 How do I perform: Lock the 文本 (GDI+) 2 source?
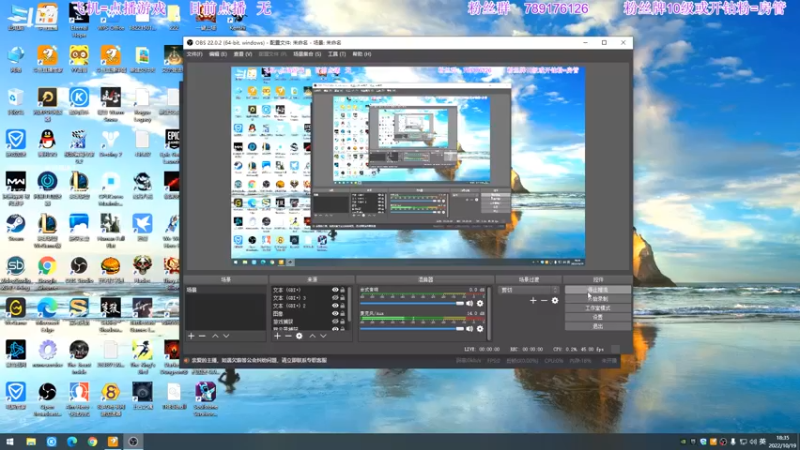343,306
